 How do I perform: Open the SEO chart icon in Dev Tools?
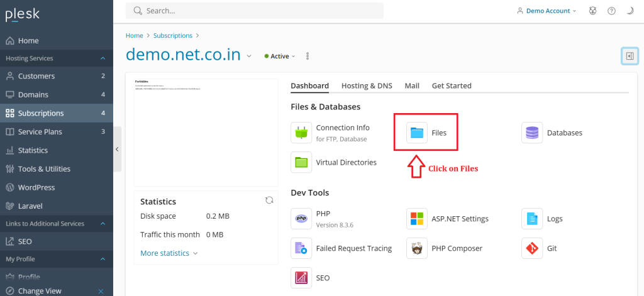click(x=301, y=278)
